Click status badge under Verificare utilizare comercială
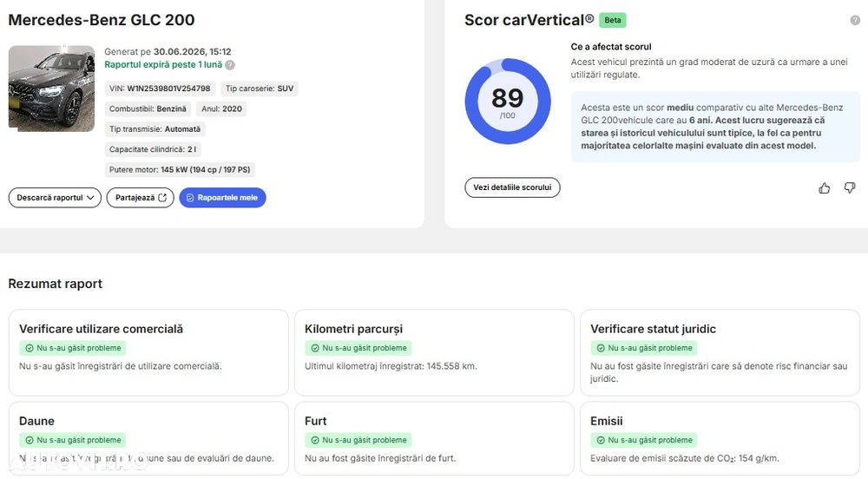The image size is (868, 479). click(73, 348)
